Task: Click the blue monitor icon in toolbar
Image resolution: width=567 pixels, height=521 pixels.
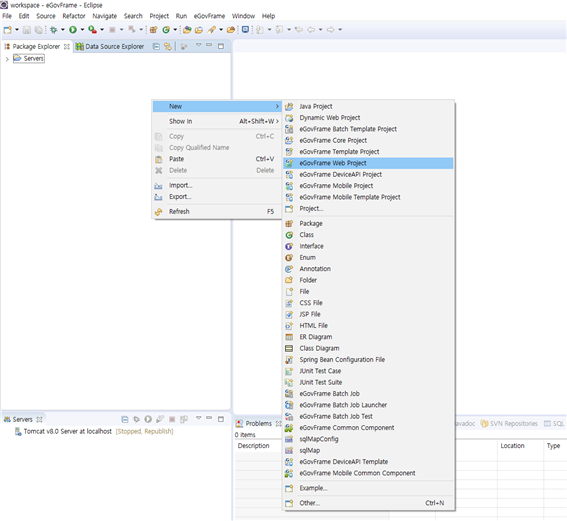Action: coord(245,30)
